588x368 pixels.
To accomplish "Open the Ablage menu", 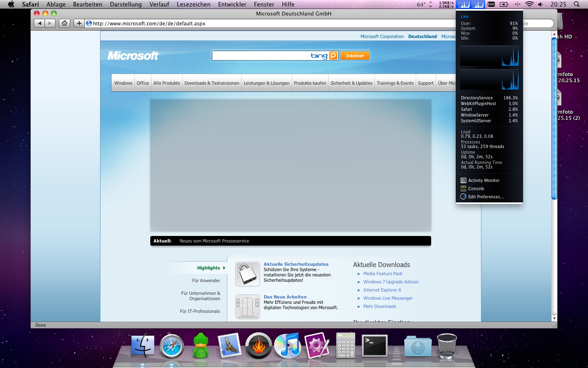I will pos(56,4).
